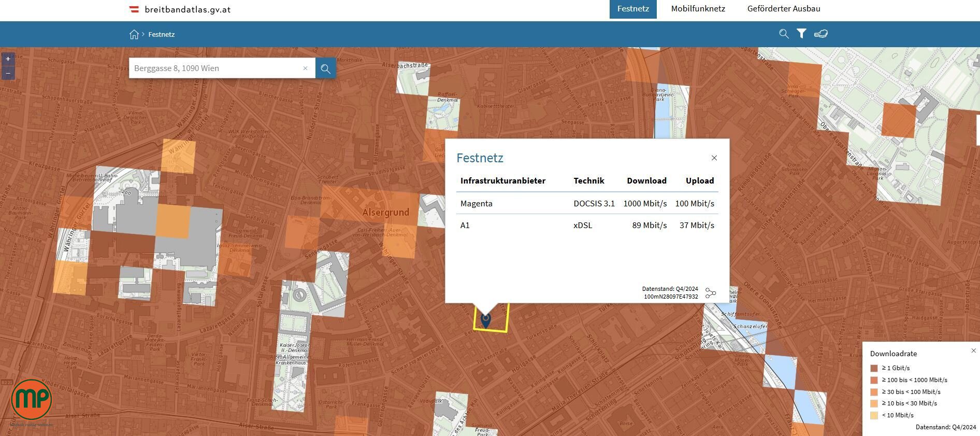Click the Download column header
This screenshot has width=980, height=436.
pos(646,180)
